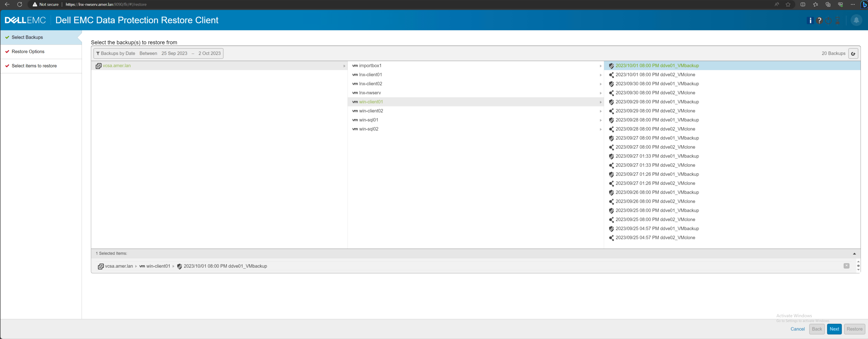Click the refresh backups icon
868x339 pixels.
coord(854,53)
